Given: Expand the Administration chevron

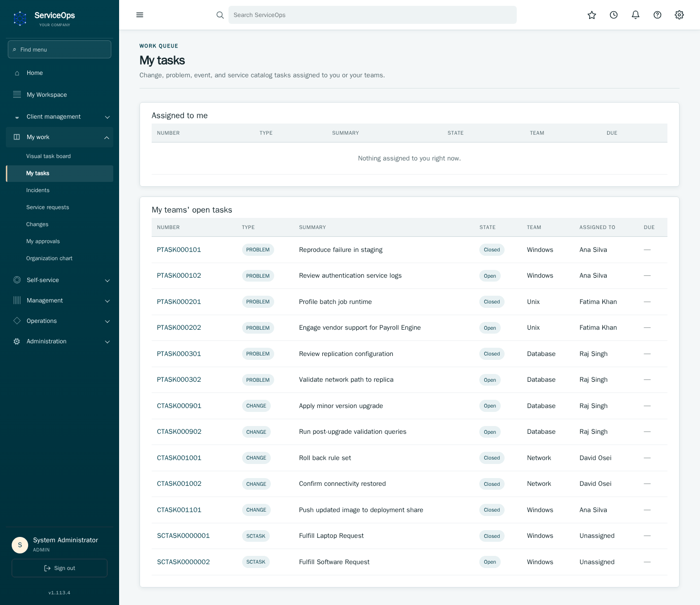Looking at the screenshot, I should (107, 342).
